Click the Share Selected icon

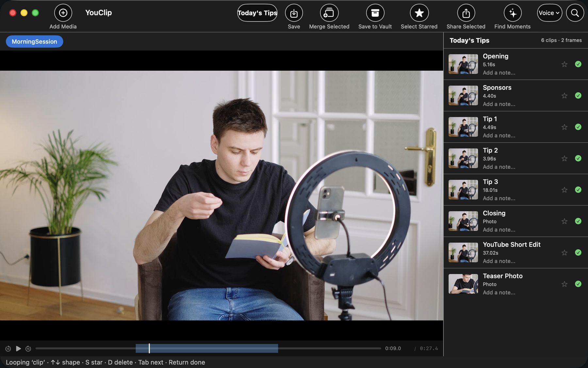pos(466,13)
